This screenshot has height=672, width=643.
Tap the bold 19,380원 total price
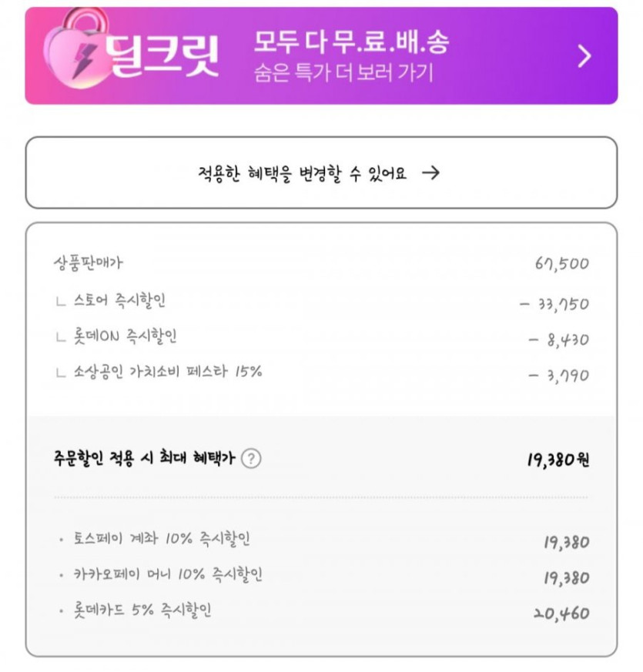tap(558, 460)
